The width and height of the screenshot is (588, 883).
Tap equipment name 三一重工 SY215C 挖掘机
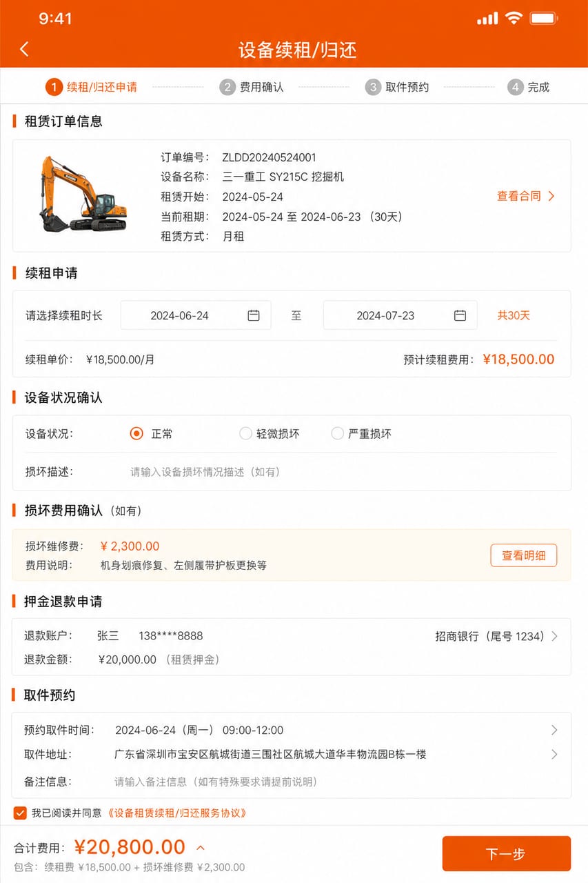click(283, 177)
